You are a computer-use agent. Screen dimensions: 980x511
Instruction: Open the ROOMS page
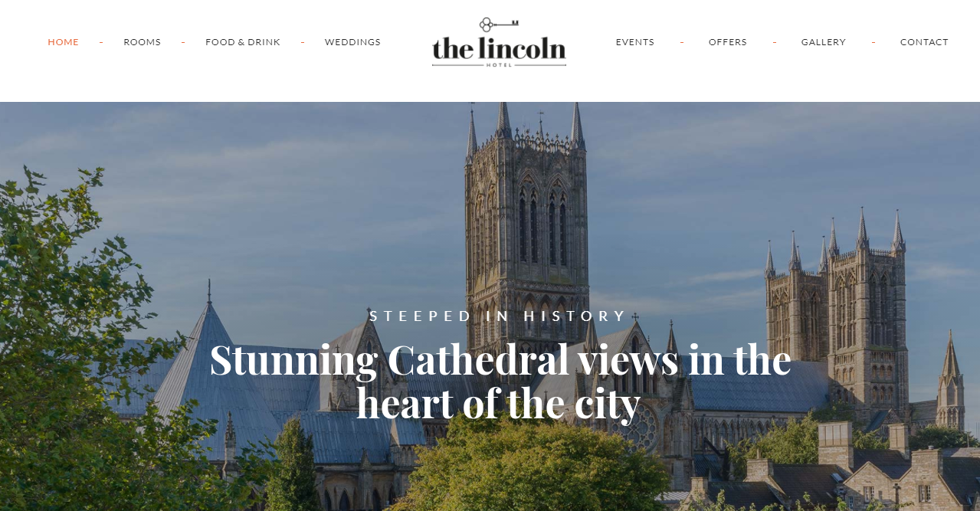coord(142,42)
